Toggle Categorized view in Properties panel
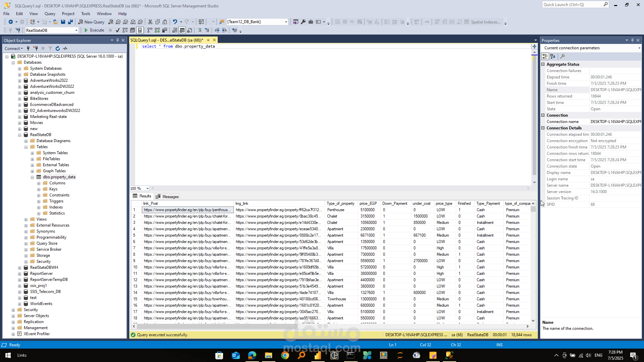644x362 pixels. [545, 56]
